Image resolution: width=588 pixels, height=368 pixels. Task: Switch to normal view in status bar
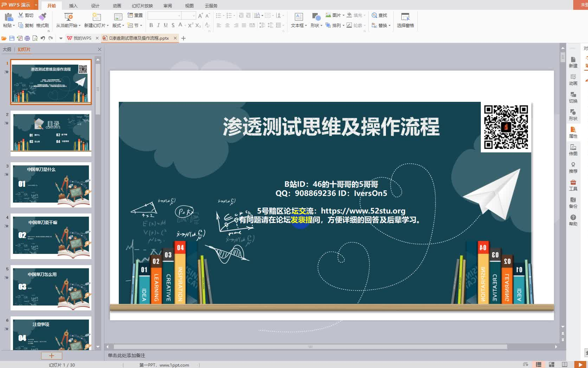tap(538, 364)
